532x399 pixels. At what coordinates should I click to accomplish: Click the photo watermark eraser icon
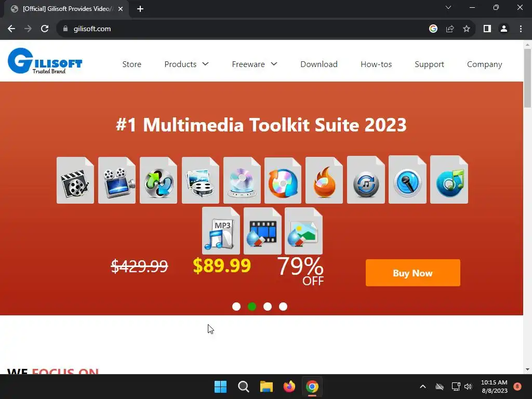click(303, 231)
